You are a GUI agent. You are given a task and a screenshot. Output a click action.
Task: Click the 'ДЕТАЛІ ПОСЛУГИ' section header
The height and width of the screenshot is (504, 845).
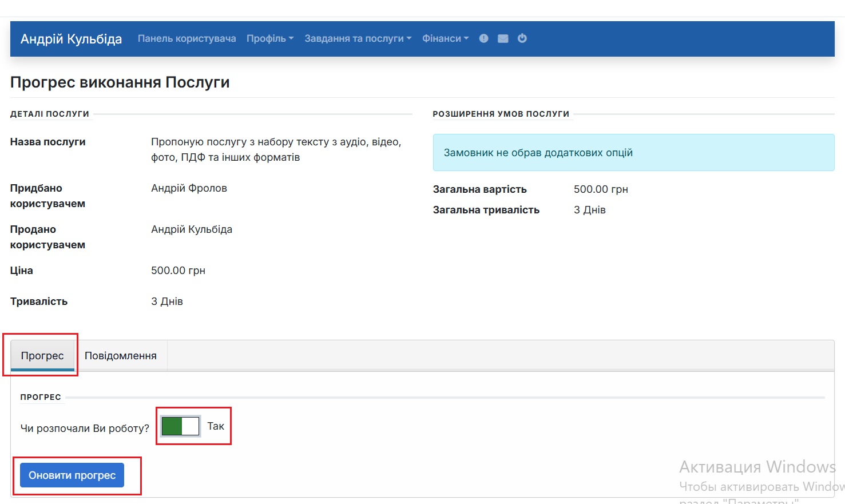tap(50, 113)
